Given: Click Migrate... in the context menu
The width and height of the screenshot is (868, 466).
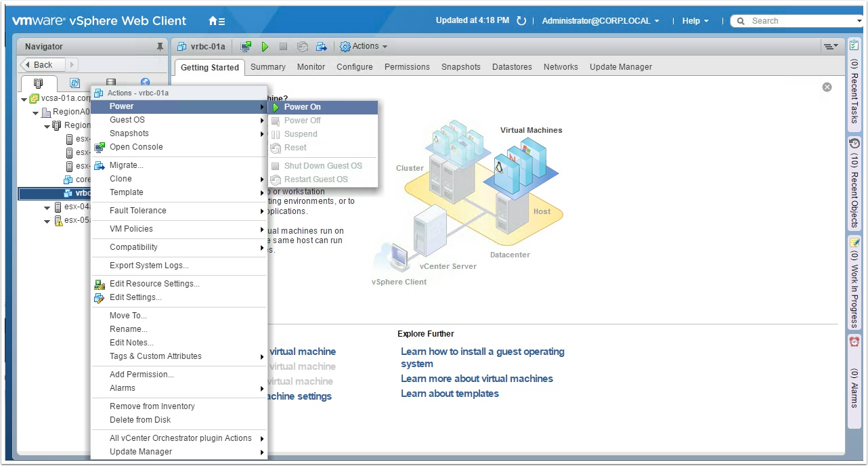Looking at the screenshot, I should click(179, 165).
